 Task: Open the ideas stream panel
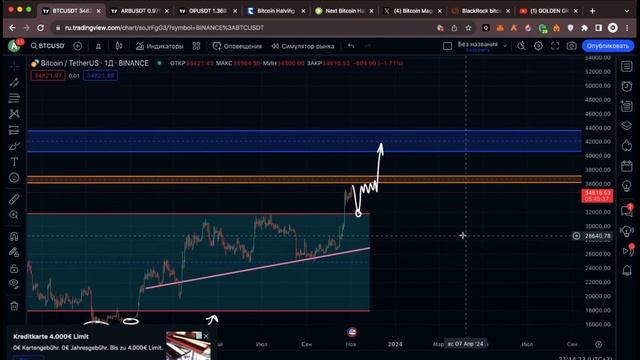[627, 231]
